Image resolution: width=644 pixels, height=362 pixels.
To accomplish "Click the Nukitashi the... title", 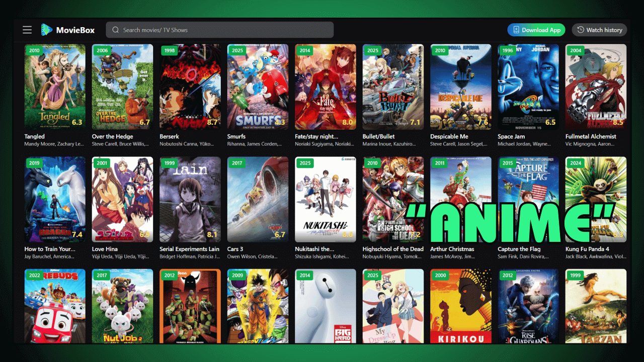I will point(314,249).
